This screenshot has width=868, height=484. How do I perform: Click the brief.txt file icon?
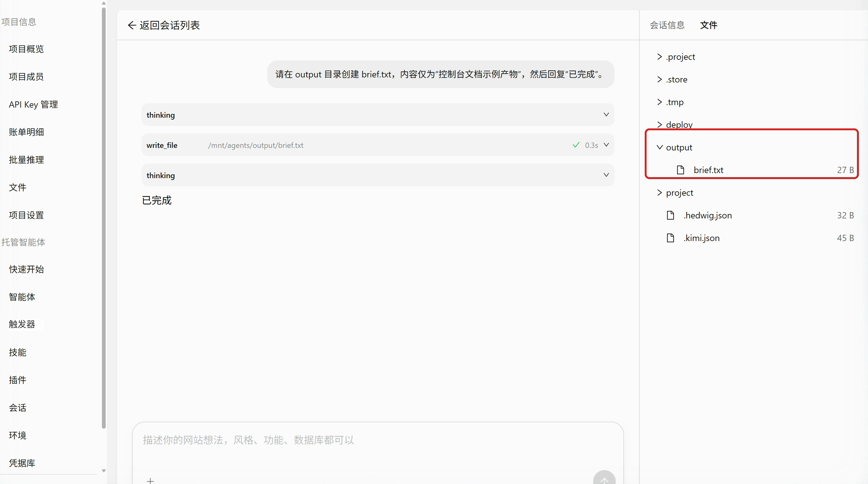680,170
